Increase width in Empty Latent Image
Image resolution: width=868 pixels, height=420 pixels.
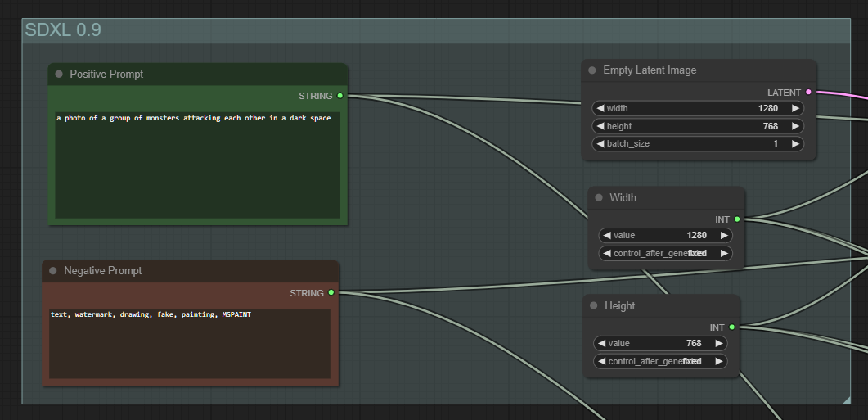(x=794, y=108)
